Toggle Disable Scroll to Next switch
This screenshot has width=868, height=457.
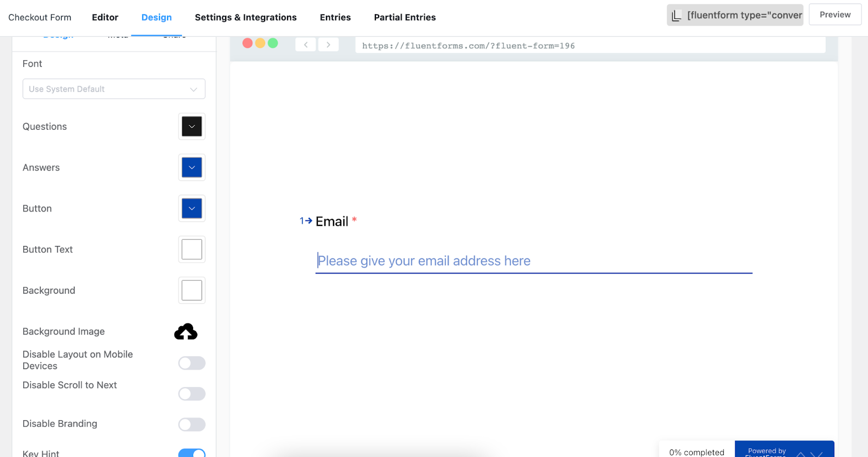tap(192, 393)
